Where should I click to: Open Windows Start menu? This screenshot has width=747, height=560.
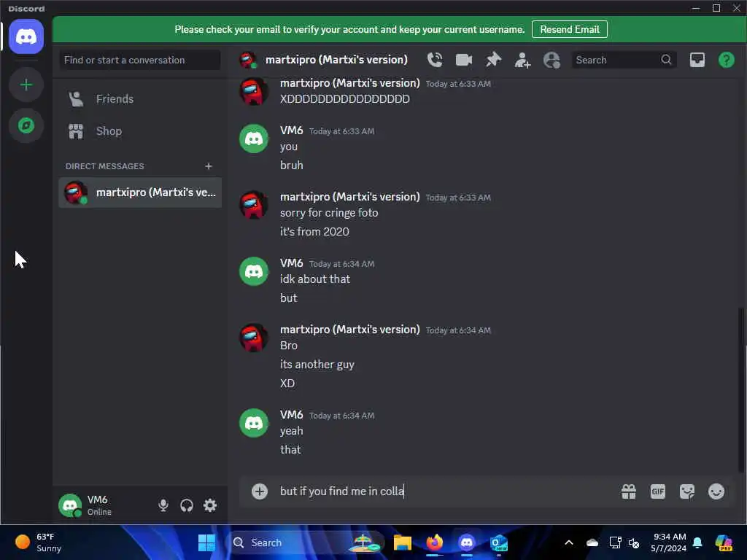(x=206, y=542)
